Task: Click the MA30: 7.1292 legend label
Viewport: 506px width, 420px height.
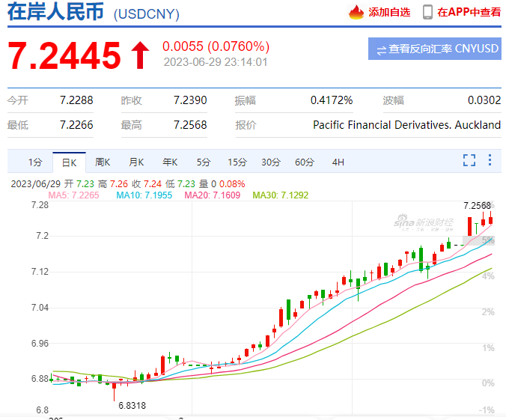Action: 281,195
